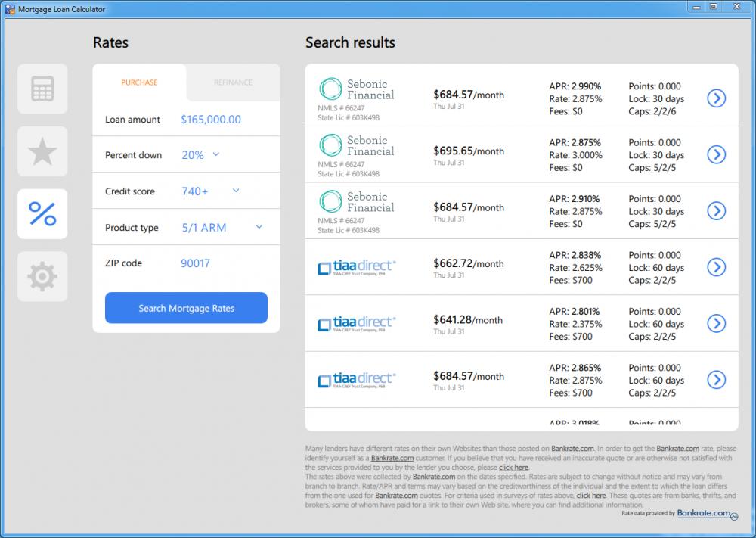Image resolution: width=756 pixels, height=538 pixels.
Task: Click the percent rates icon in sidebar
Action: [x=42, y=213]
